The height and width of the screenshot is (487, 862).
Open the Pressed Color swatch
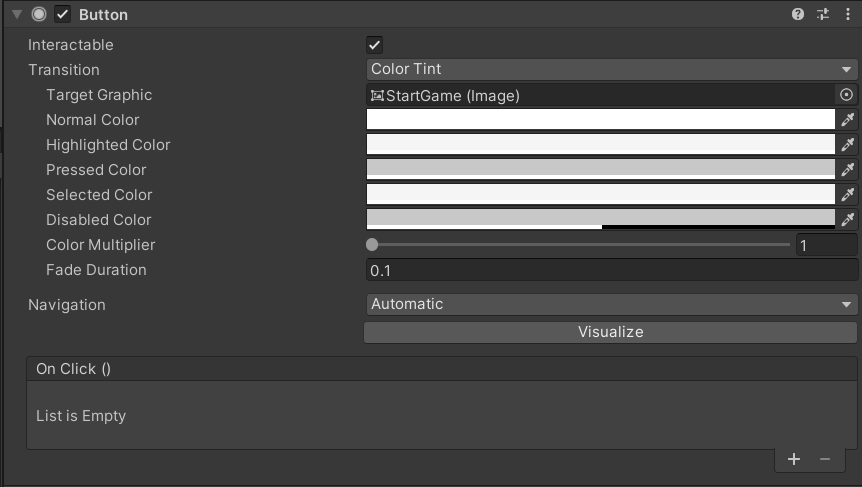tap(600, 169)
